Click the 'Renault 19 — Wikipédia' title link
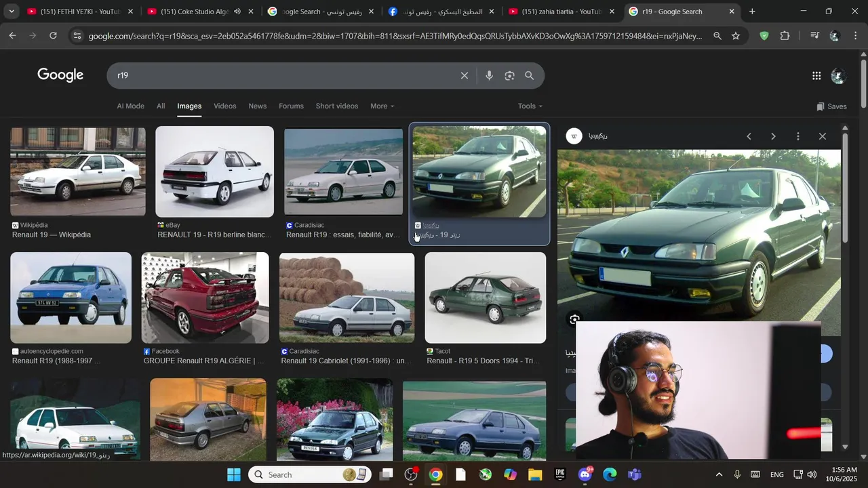This screenshot has height=488, width=868. pyautogui.click(x=52, y=235)
